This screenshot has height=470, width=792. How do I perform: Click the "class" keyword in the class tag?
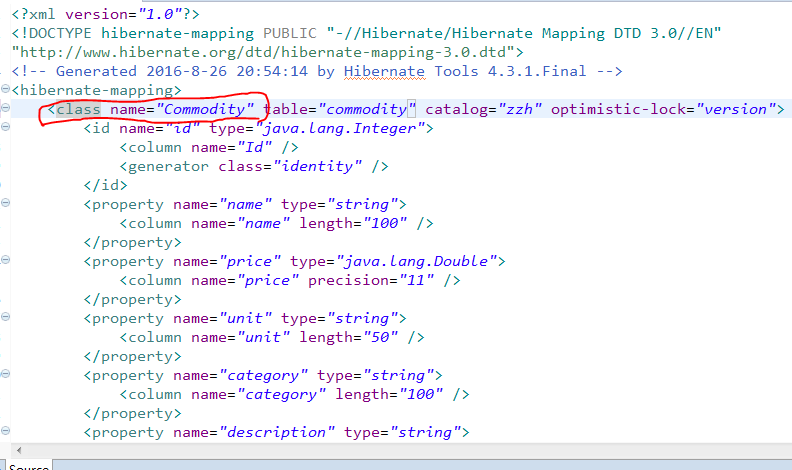click(x=78, y=110)
